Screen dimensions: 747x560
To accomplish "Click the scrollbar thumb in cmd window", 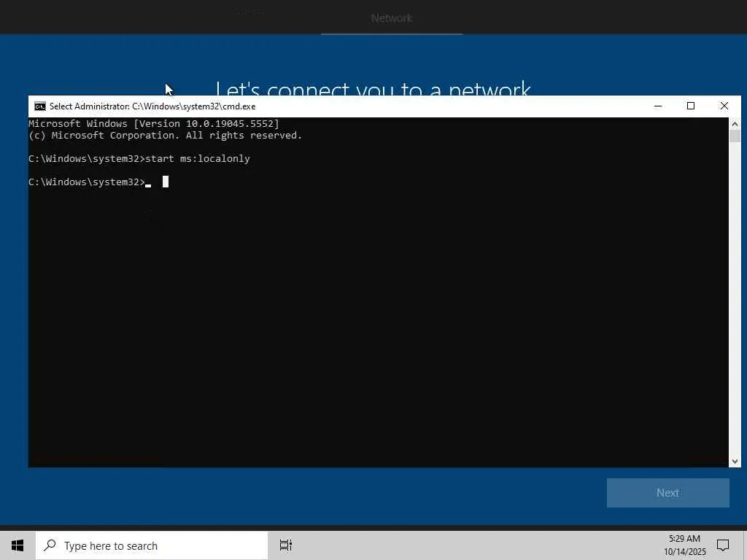I will tap(735, 136).
